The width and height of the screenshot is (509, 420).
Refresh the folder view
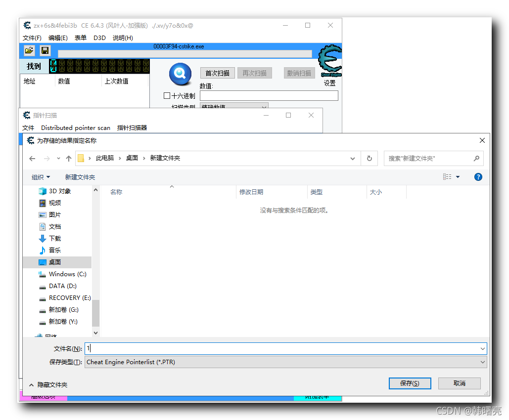370,158
